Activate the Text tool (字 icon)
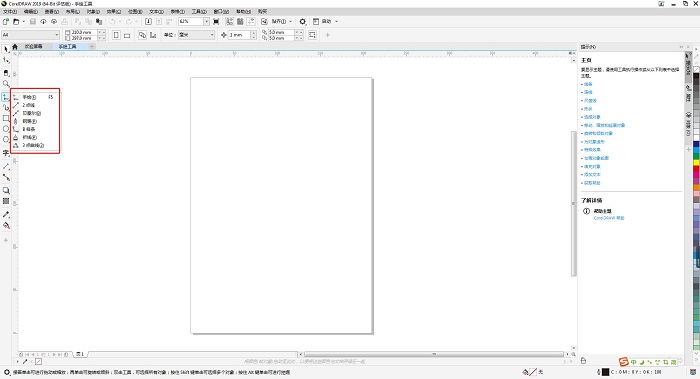The image size is (700, 379). tap(6, 153)
